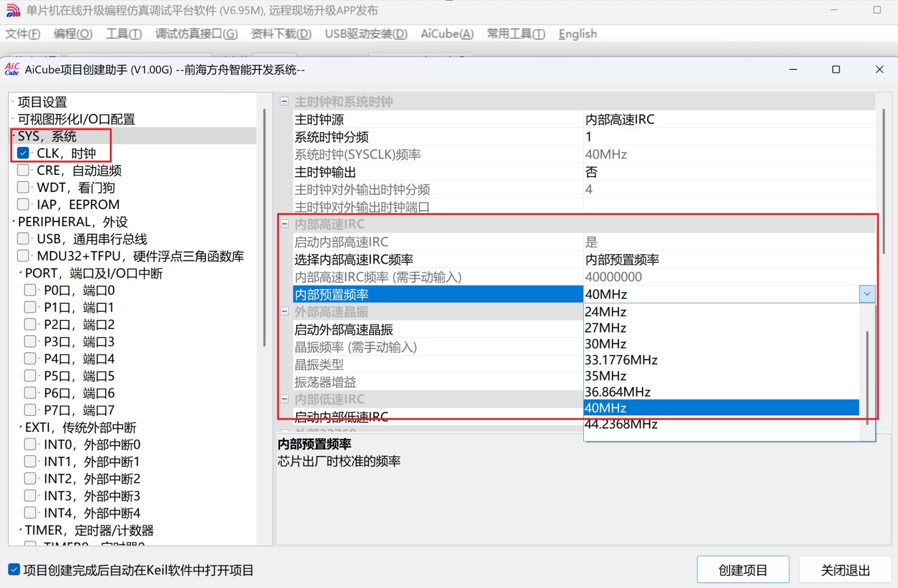Collapse the PERIPHERAL 外设 tree node
Viewport: 898px width, 588px height.
(14, 222)
